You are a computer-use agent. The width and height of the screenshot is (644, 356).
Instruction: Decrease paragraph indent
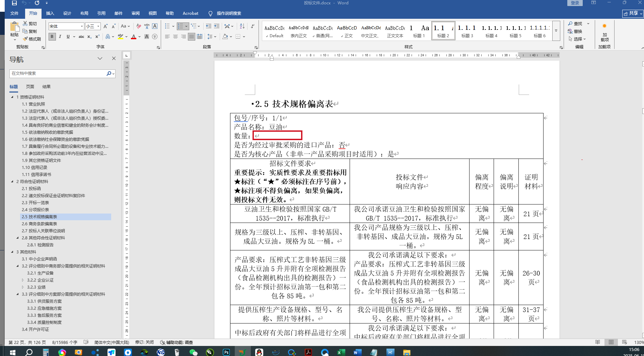coord(209,26)
